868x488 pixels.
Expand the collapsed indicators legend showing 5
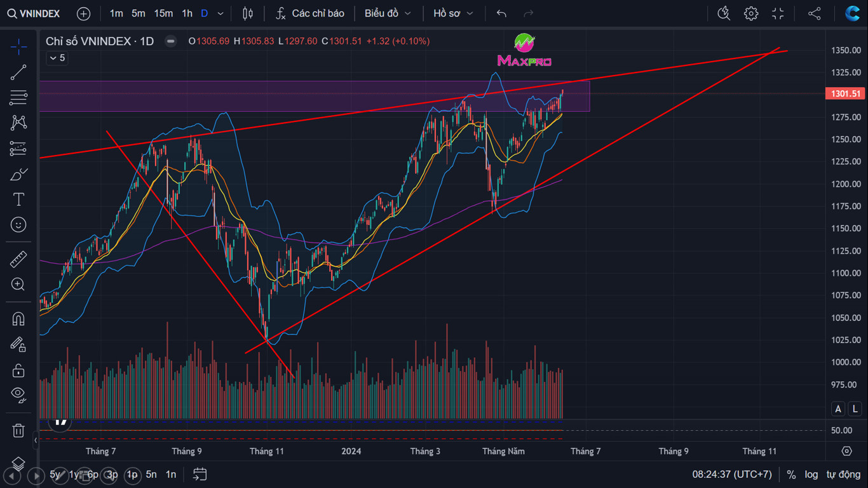(57, 58)
